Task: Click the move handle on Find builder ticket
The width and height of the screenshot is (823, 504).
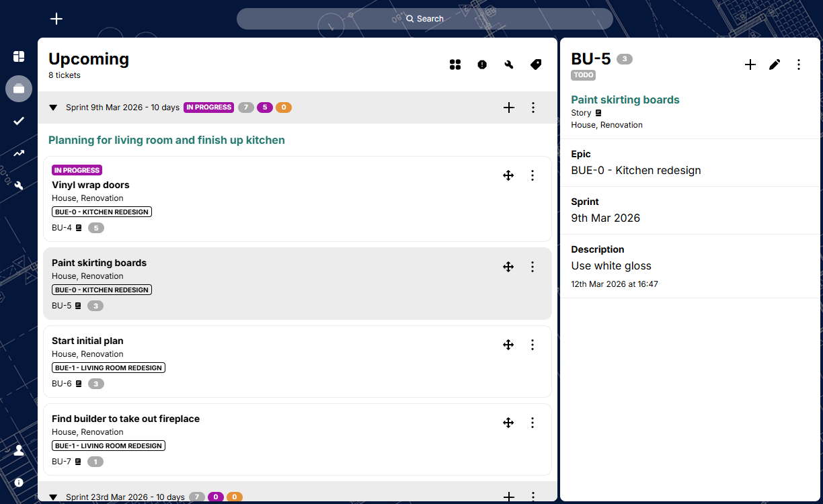Action: pyautogui.click(x=508, y=423)
